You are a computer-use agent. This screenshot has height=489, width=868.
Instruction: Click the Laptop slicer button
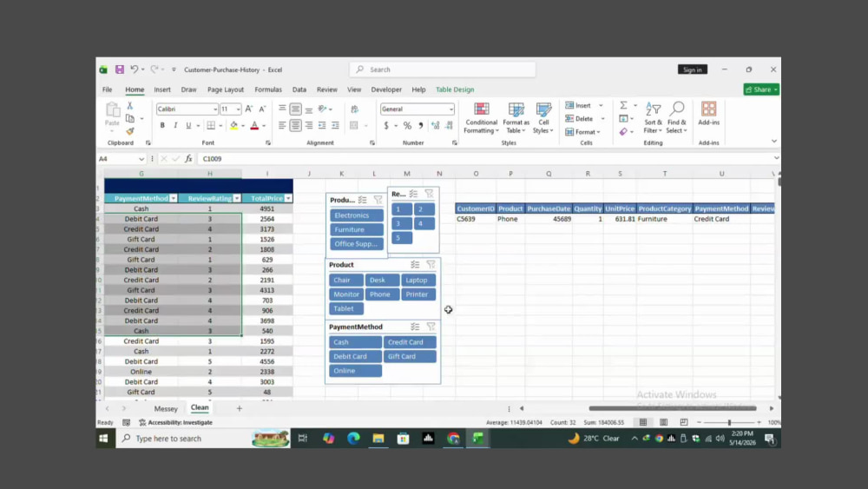418,281
